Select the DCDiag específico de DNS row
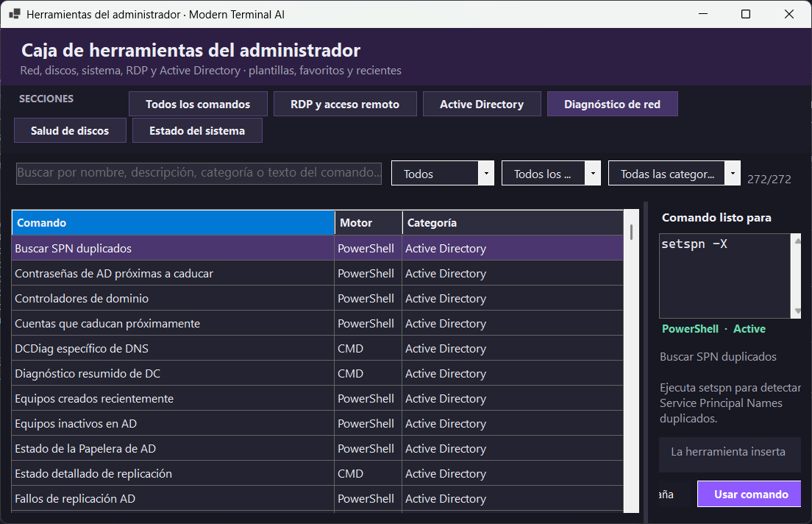Viewport: 812px width, 524px height. [318, 348]
